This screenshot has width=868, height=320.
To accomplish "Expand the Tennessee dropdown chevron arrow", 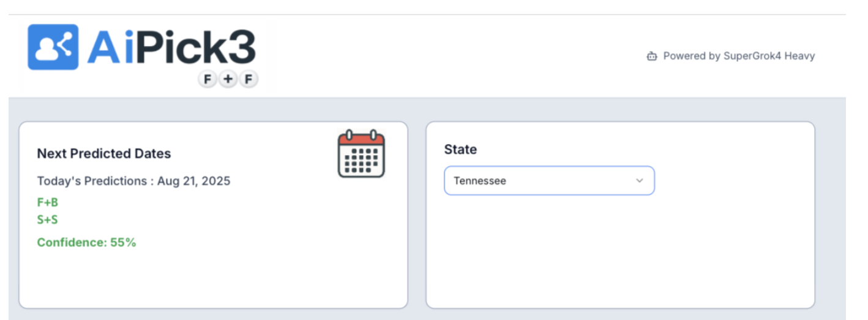I will pyautogui.click(x=640, y=181).
